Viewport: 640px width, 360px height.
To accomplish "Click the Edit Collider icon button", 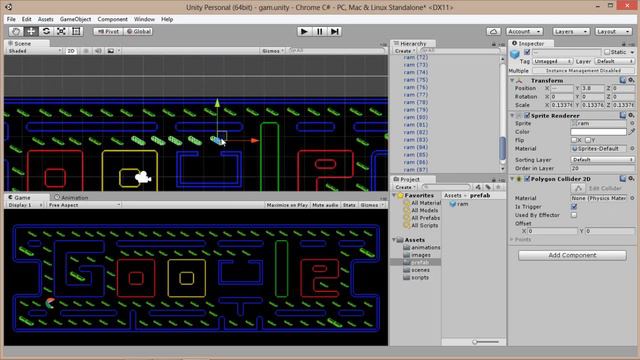I will (x=578, y=188).
